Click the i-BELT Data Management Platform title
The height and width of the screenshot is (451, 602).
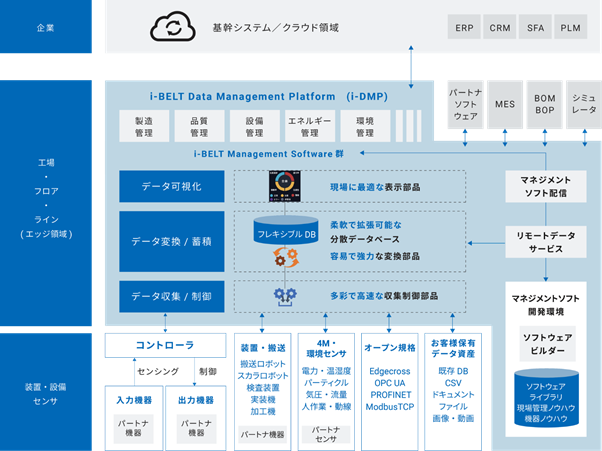pos(269,96)
